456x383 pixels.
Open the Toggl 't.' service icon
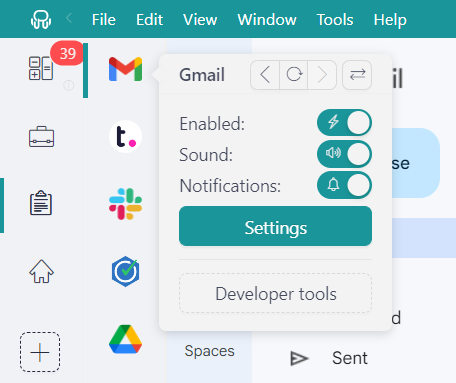tap(125, 137)
